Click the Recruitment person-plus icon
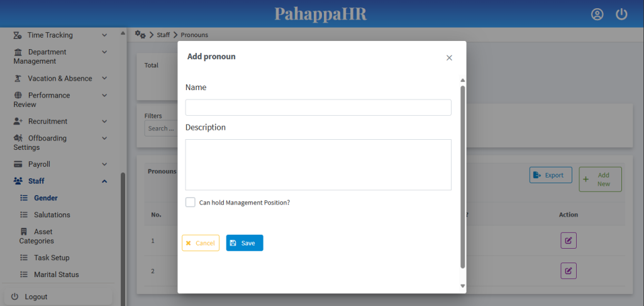Image resolution: width=644 pixels, height=306 pixels. (18, 122)
